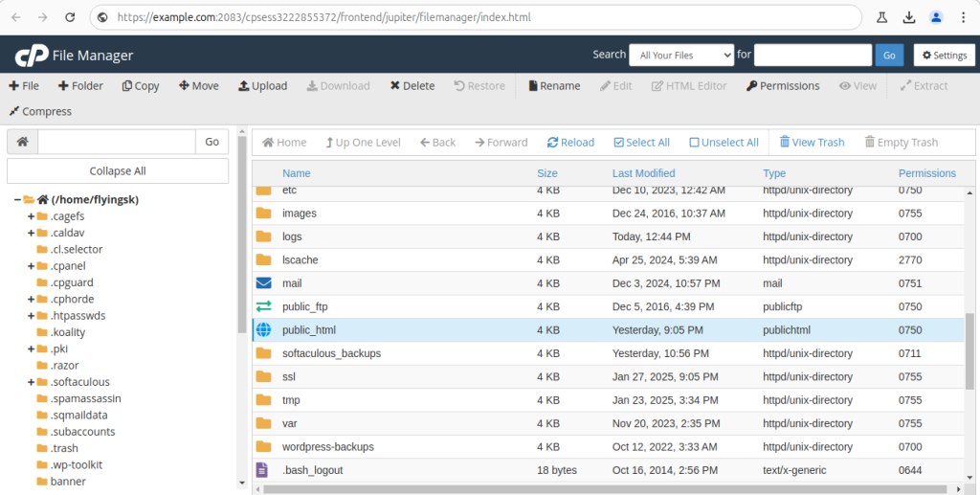Click the home icon beside path field
The height and width of the screenshot is (495, 980).
(x=22, y=142)
